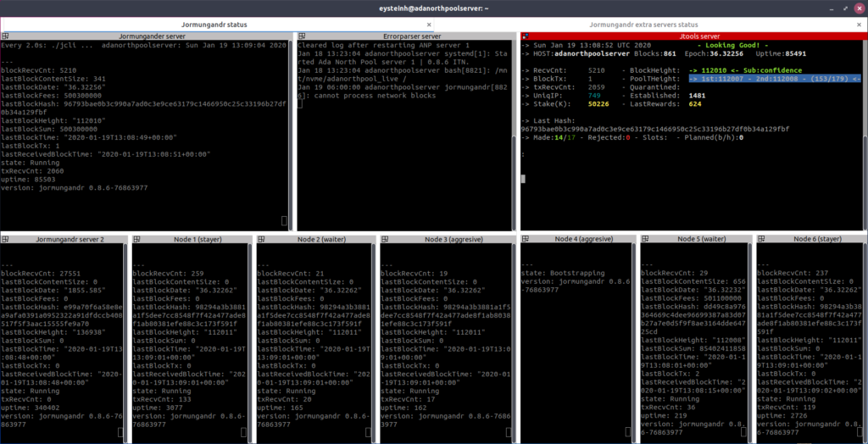
Task: Click the 'Made:14/17' text in Jtools
Action: point(553,137)
